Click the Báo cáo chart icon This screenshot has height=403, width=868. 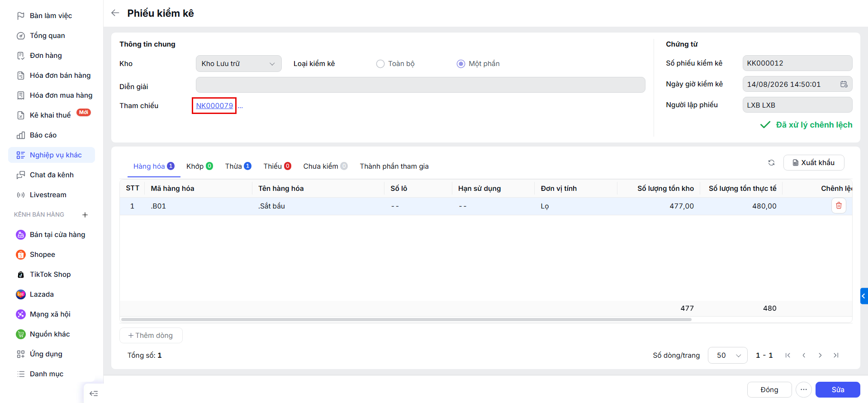[20, 135]
